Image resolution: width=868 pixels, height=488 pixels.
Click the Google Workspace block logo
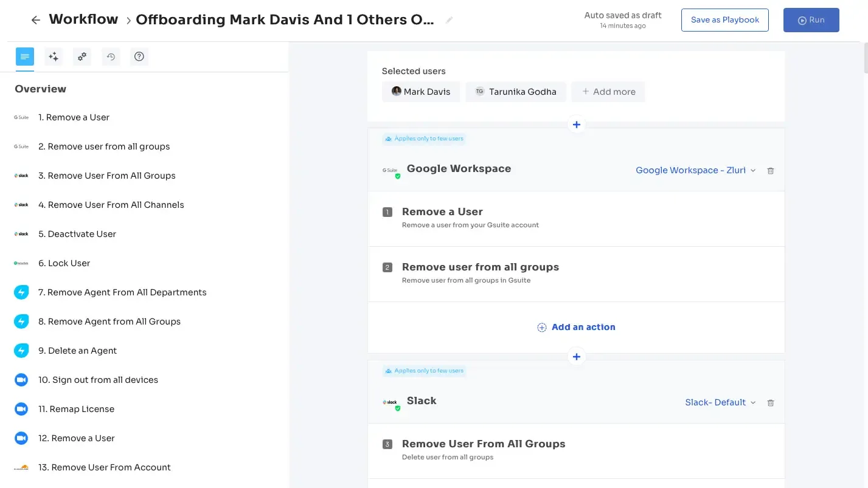pyautogui.click(x=391, y=171)
